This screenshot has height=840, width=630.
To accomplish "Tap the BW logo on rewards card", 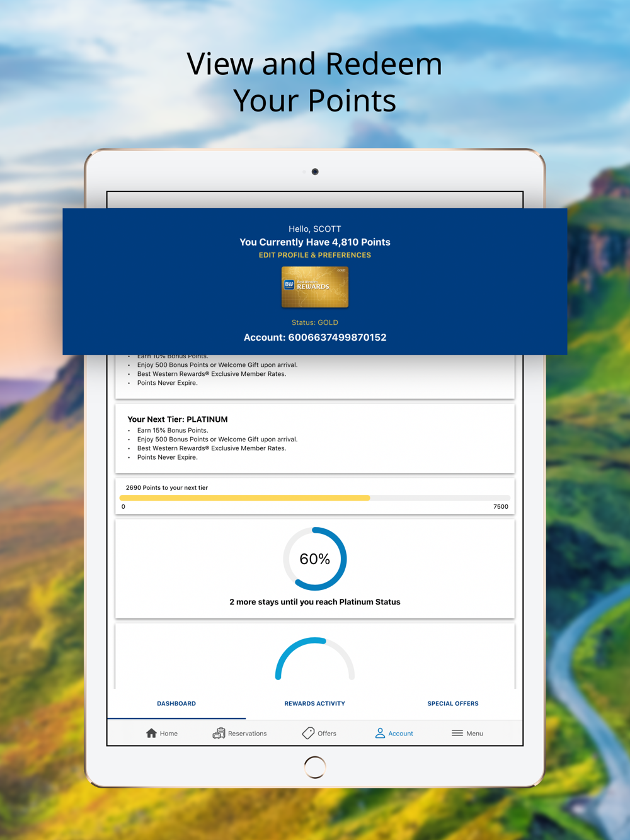I will [x=289, y=285].
